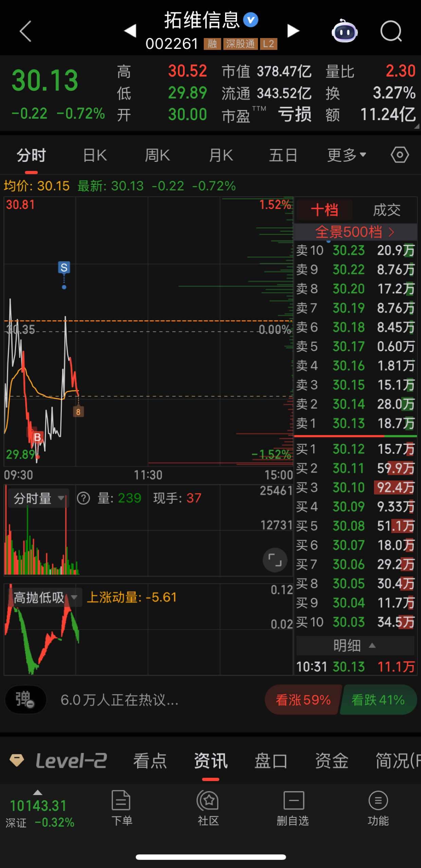This screenshot has width=421, height=868.
Task: Open the Level-2 tab label
Action: point(72,760)
